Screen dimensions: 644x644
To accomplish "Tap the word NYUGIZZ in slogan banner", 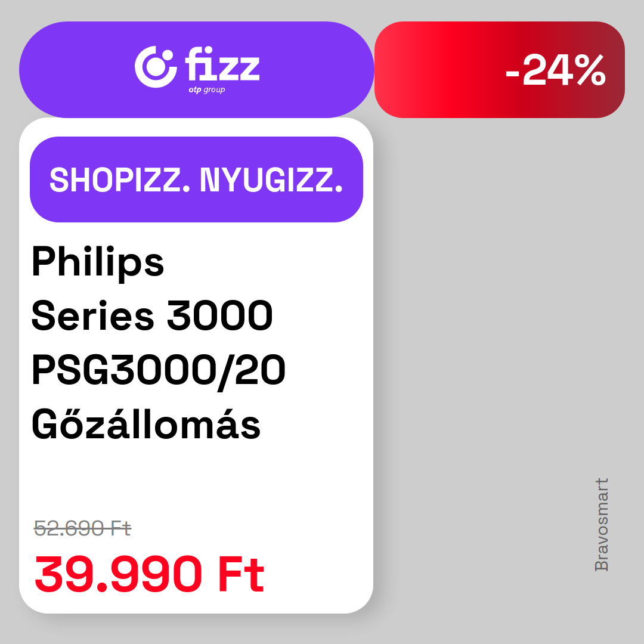I will [271, 180].
